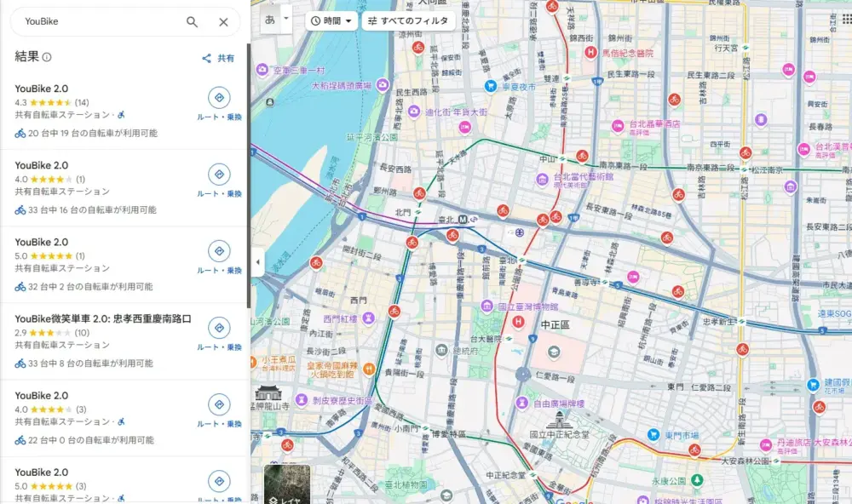The image size is (852, 504).
Task: Collapse the side results panel arrow
Action: coord(257,262)
